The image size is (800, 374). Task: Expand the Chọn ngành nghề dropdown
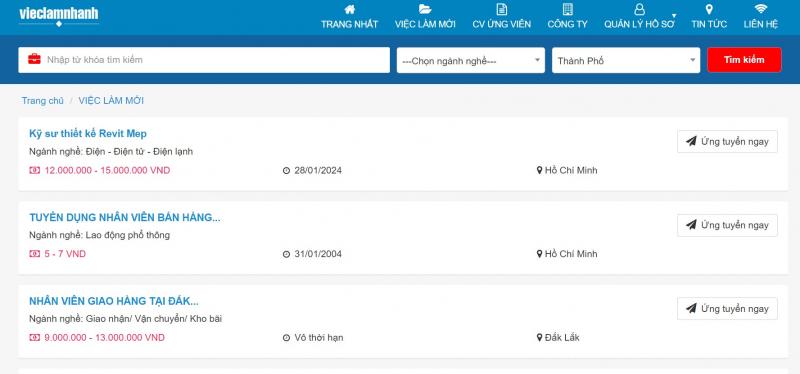[x=470, y=60]
